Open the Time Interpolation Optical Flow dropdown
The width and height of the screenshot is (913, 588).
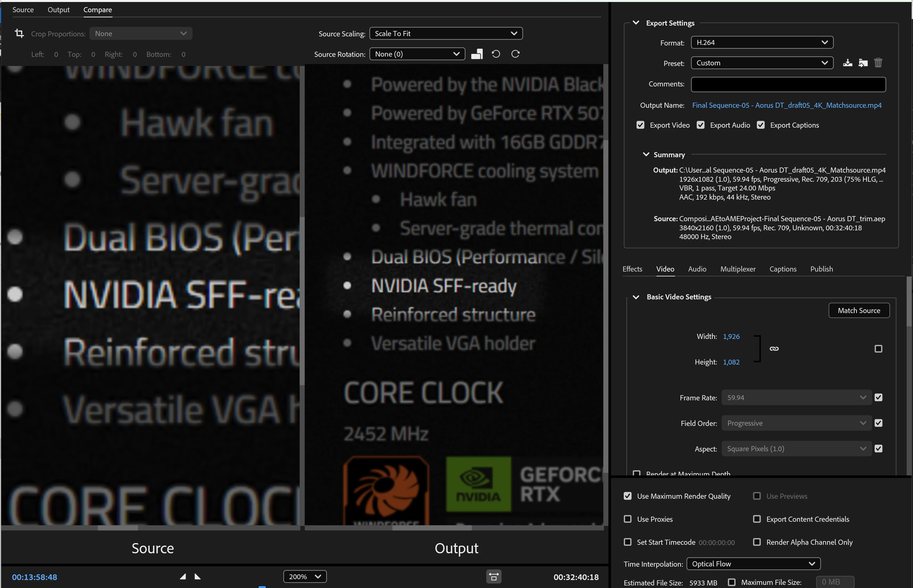(753, 564)
